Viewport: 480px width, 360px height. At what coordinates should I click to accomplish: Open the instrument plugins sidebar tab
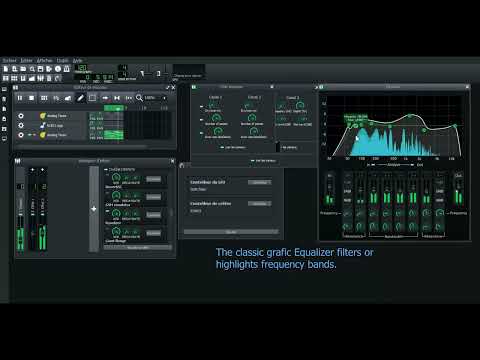pos(4,89)
